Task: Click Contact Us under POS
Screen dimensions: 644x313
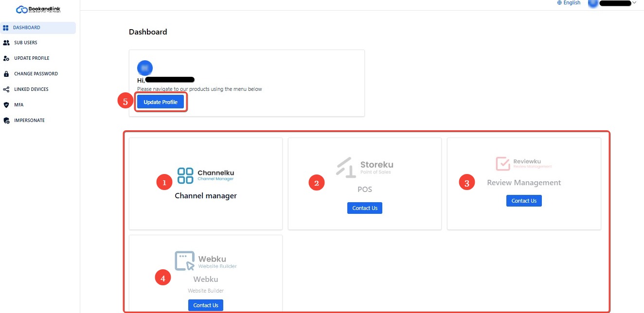Action: pos(365,208)
